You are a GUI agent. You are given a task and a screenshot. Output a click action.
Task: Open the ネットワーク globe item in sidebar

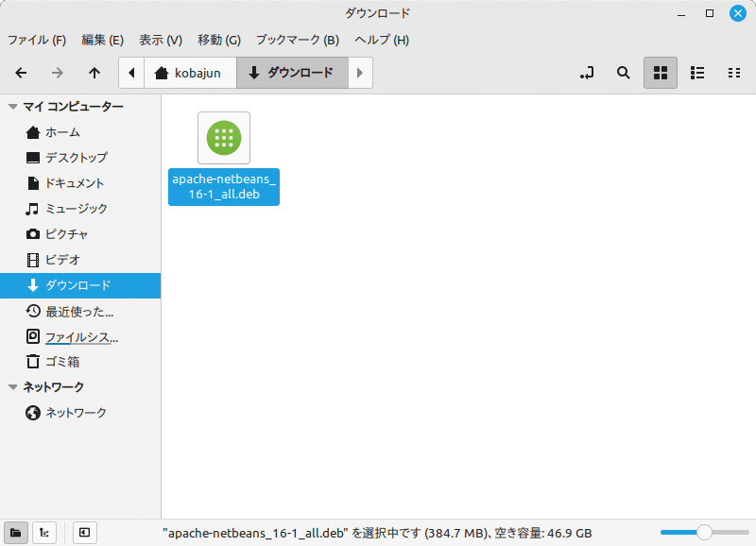tap(80, 413)
